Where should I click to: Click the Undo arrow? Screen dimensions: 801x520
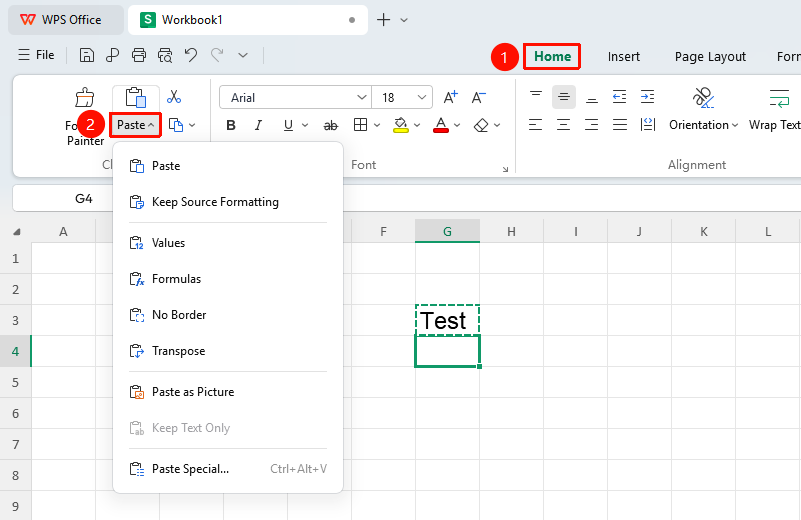tap(191, 55)
